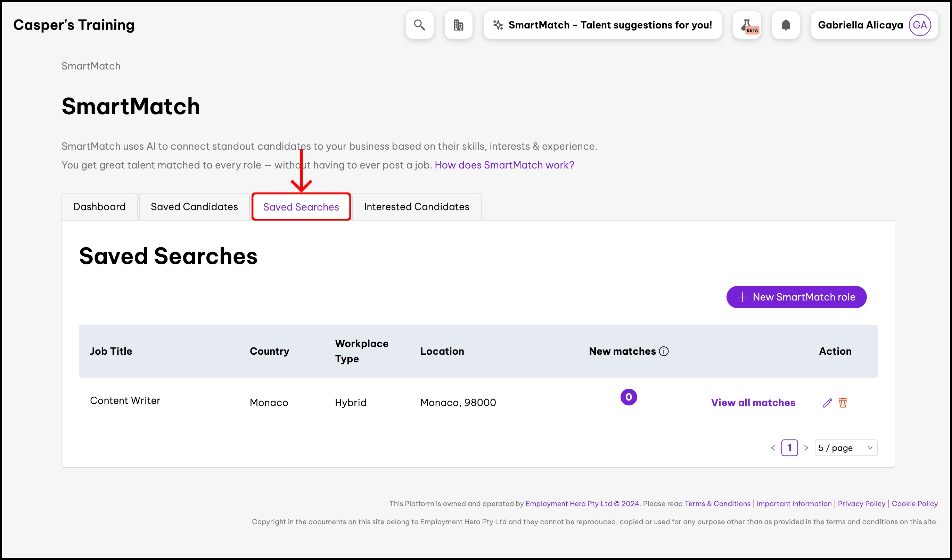Screen dimensions: 952x560
Task: Open the Saved Candidates tab
Action: 194,207
